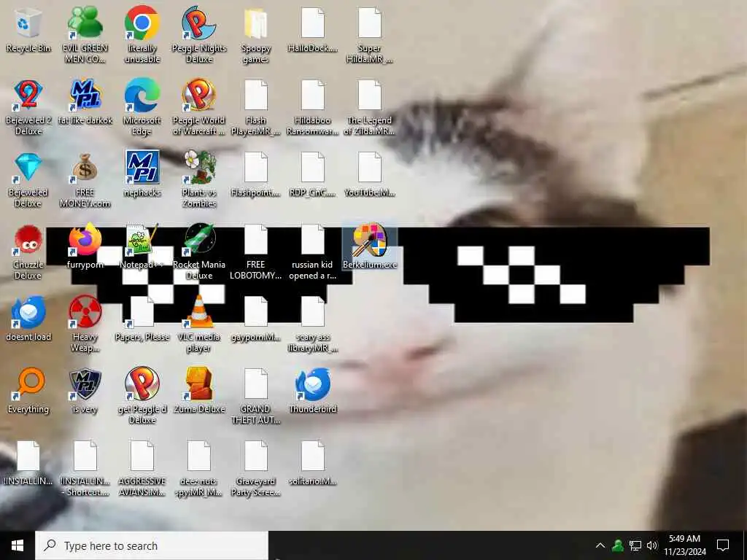The image size is (747, 560).
Task: Select the RDP_CnC... file icon
Action: click(x=312, y=175)
